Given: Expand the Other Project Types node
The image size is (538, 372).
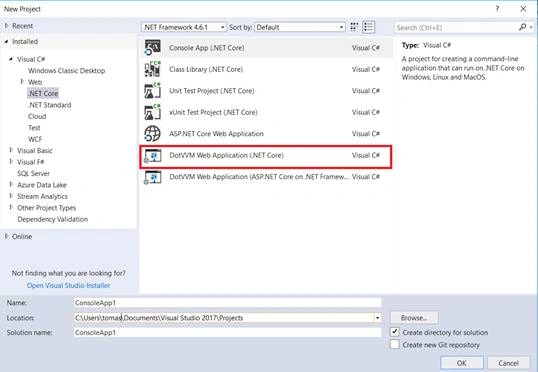Looking at the screenshot, I should 11,208.
